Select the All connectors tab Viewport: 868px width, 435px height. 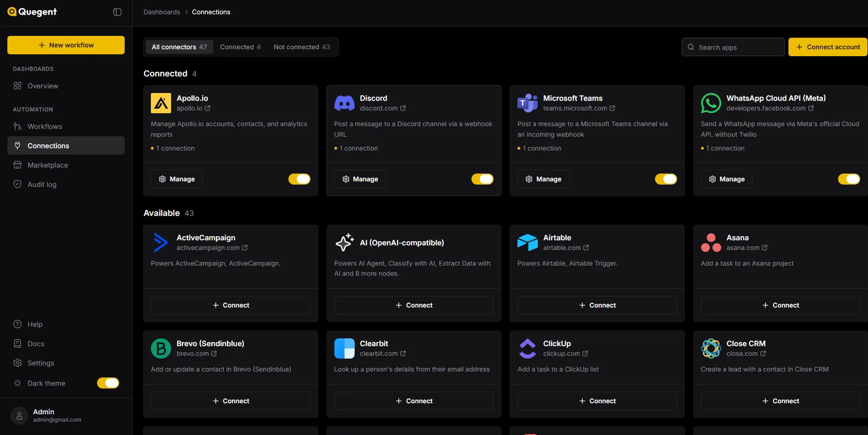(179, 47)
